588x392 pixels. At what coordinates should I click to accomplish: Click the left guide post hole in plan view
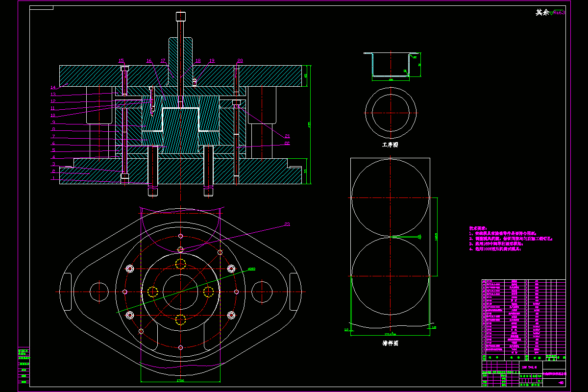[x=99, y=292]
